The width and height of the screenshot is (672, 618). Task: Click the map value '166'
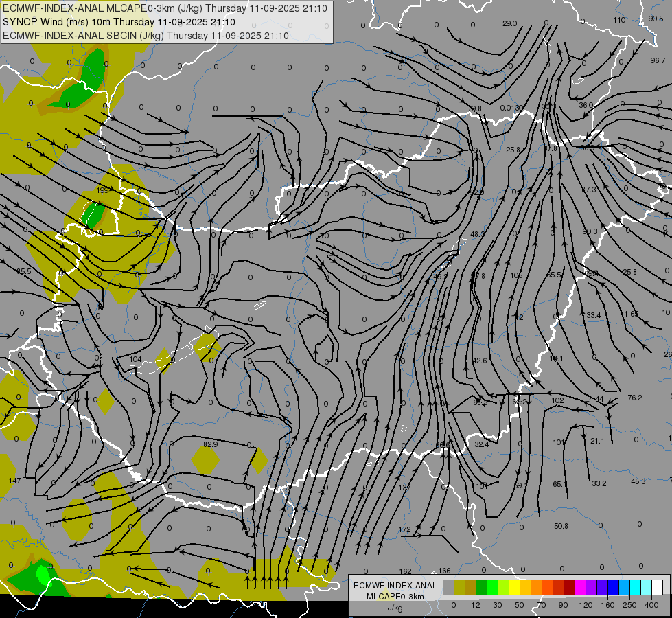[x=444, y=571]
